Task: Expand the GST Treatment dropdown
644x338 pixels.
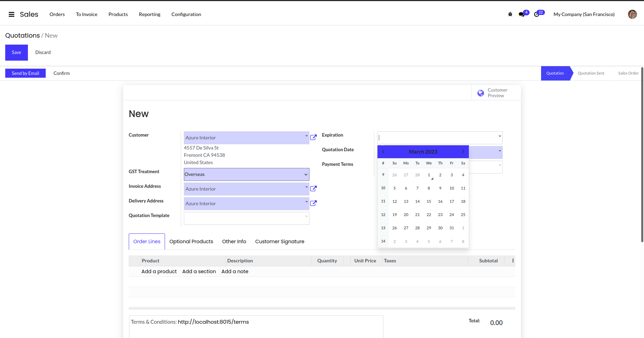Action: point(306,175)
